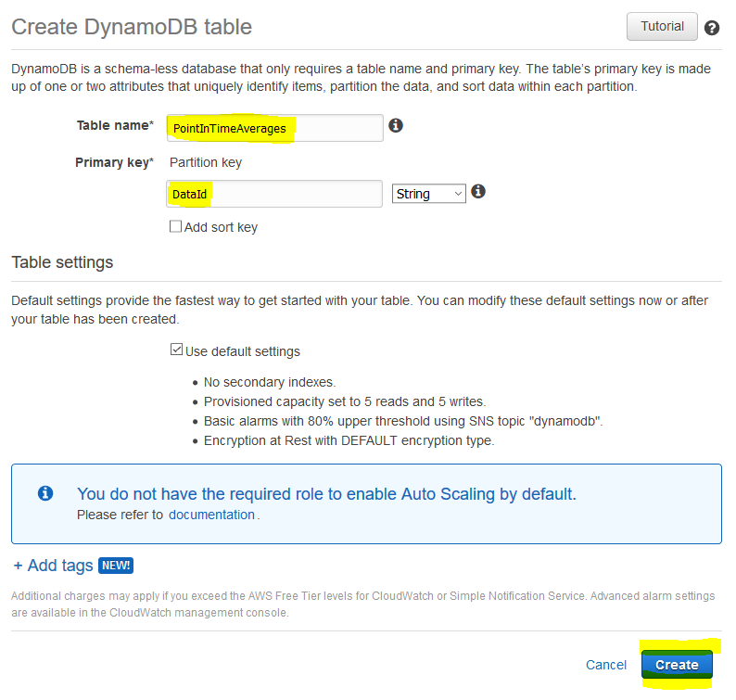
Task: Click the Table name* label
Action: coord(115,125)
